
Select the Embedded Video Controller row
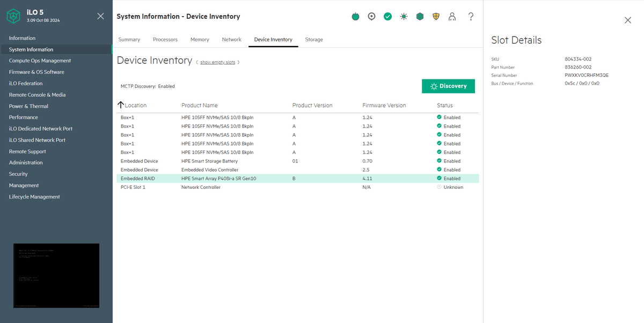pyautogui.click(x=298, y=170)
